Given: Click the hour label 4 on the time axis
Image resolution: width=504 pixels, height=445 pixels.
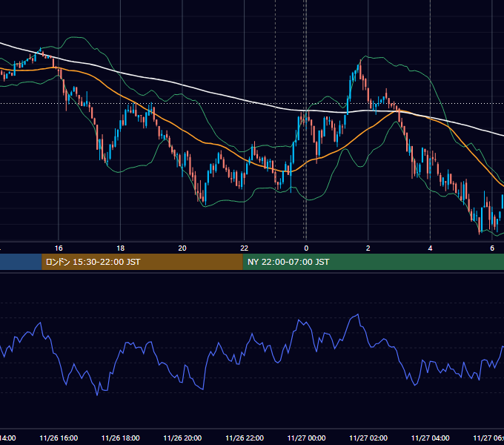Looking at the screenshot, I should click(x=430, y=248).
